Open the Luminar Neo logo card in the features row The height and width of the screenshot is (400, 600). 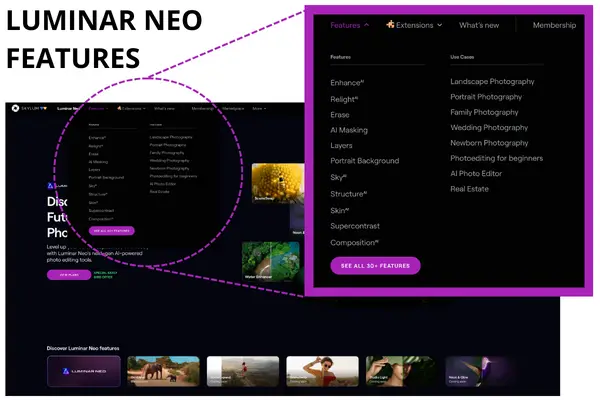coord(84,371)
